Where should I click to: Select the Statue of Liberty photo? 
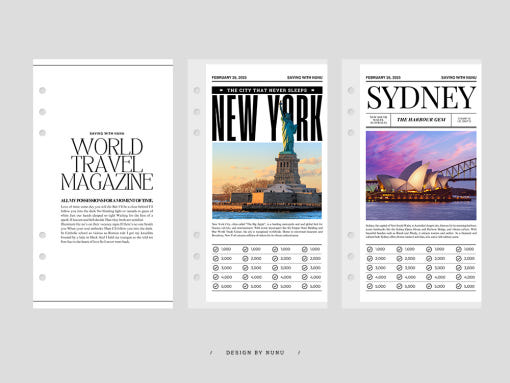(267, 180)
